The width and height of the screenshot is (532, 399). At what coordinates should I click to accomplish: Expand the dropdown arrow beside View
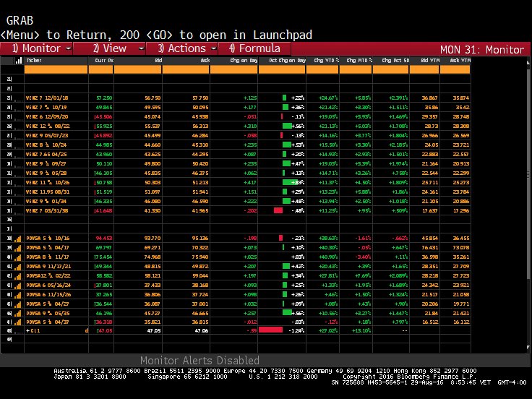coord(141,48)
